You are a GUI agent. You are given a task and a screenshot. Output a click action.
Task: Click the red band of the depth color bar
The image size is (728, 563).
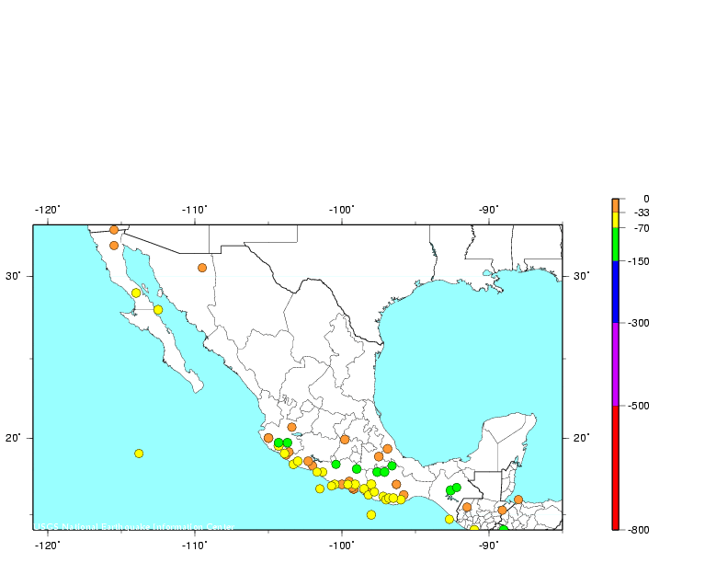coord(616,467)
